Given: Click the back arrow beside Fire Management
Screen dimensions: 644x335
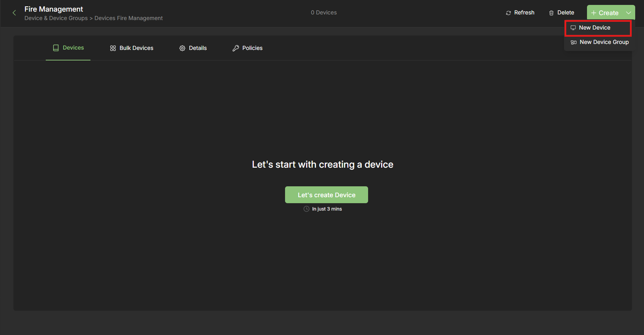Looking at the screenshot, I should pos(14,13).
